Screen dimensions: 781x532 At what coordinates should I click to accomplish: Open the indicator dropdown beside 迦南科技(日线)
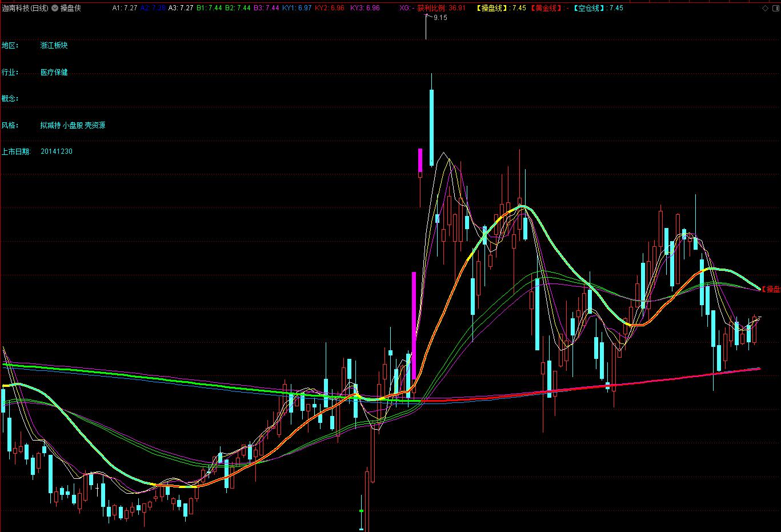pyautogui.click(x=54, y=8)
